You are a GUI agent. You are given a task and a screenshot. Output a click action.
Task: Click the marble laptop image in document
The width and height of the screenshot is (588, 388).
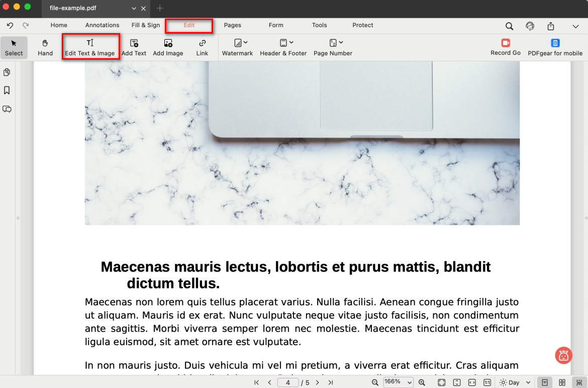[302, 143]
